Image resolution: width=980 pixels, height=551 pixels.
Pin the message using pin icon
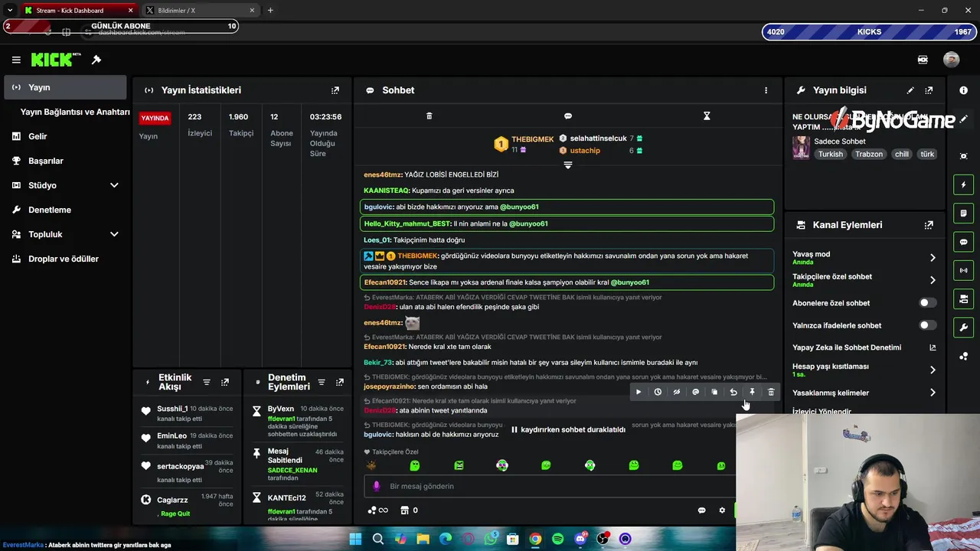pyautogui.click(x=752, y=392)
